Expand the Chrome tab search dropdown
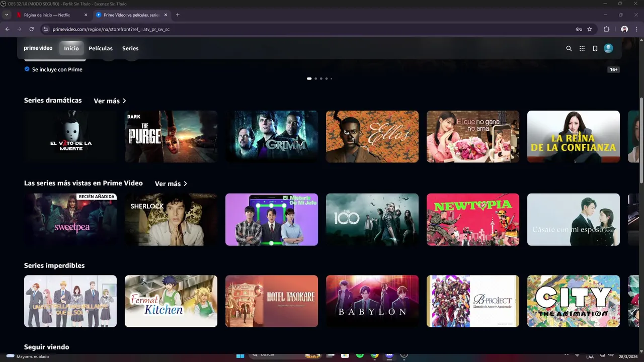The height and width of the screenshot is (362, 644). click(x=7, y=15)
